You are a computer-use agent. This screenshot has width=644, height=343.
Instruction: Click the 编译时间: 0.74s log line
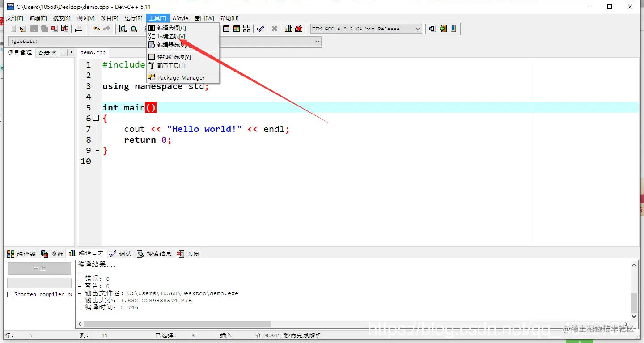(108, 308)
